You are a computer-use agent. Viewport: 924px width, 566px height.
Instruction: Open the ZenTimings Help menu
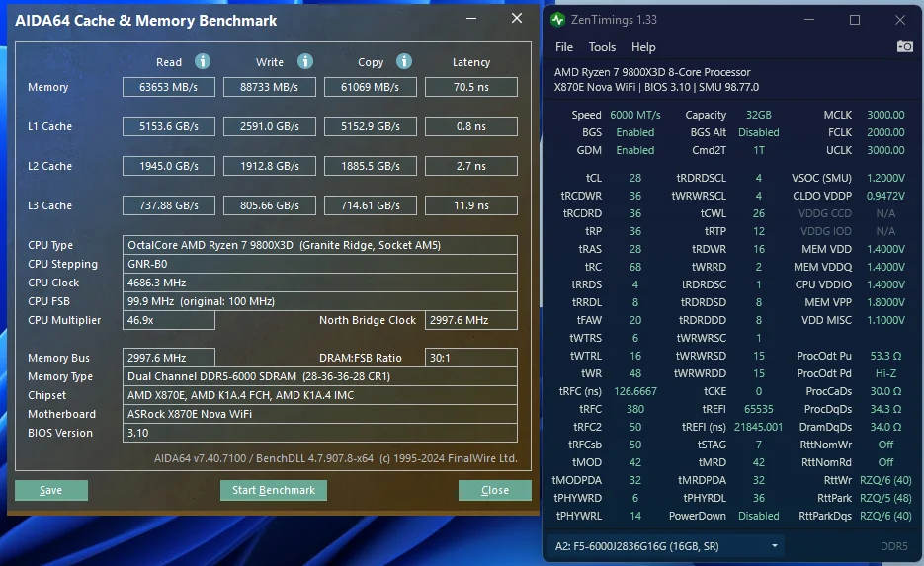[x=643, y=47]
